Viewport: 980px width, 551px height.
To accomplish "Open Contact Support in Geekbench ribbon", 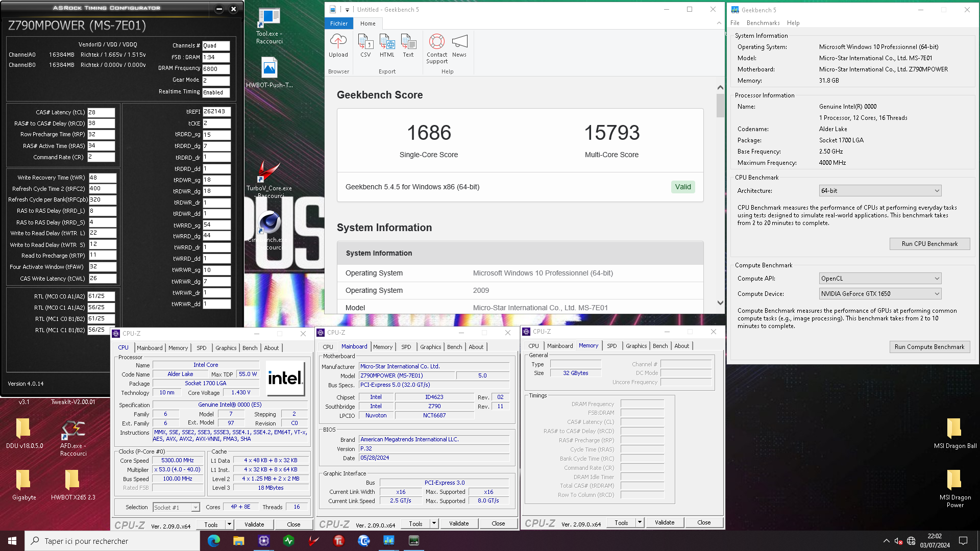I will point(437,49).
